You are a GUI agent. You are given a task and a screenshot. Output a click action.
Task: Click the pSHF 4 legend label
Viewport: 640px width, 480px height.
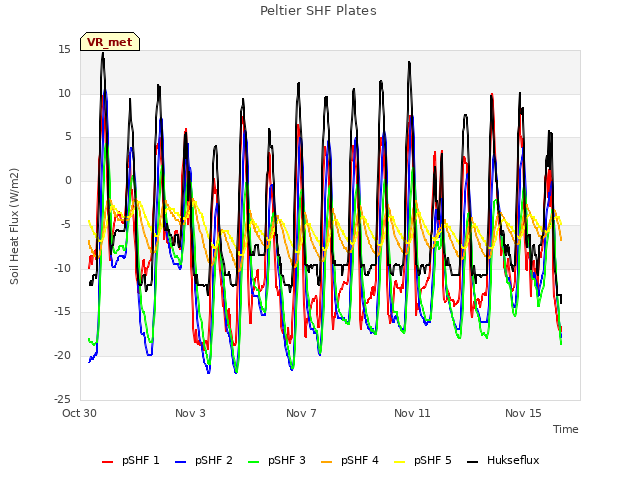pos(360,460)
